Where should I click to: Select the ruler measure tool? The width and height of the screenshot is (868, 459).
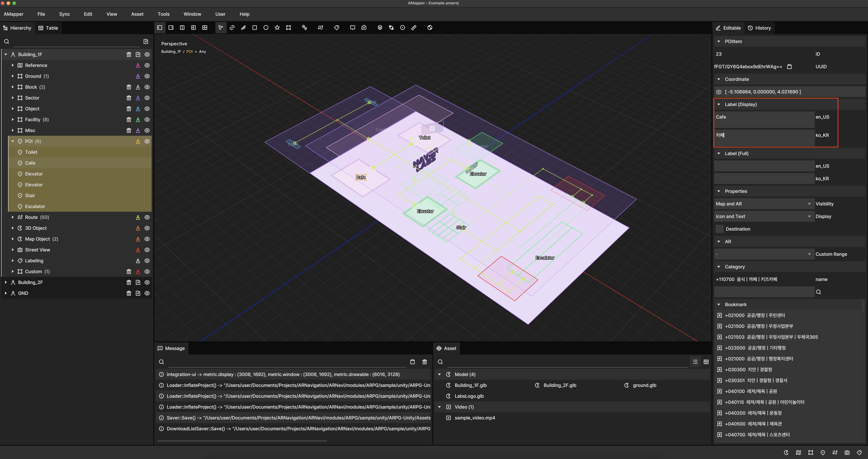click(x=414, y=28)
